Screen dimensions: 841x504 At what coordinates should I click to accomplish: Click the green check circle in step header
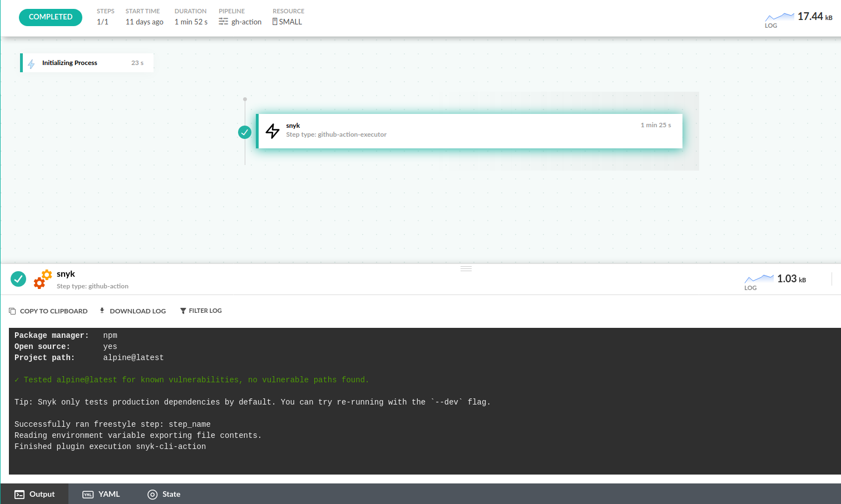pos(18,279)
